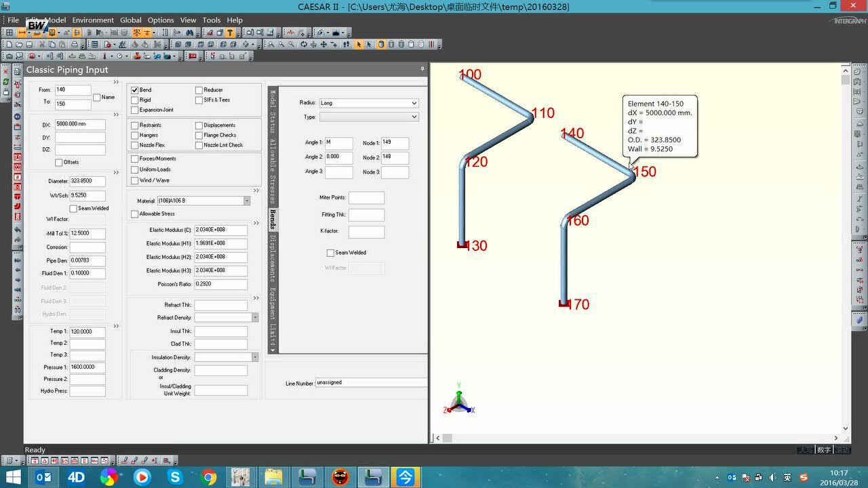This screenshot has height=488, width=868.
Task: Select the four-arrow Pan view tool
Action: [323, 45]
